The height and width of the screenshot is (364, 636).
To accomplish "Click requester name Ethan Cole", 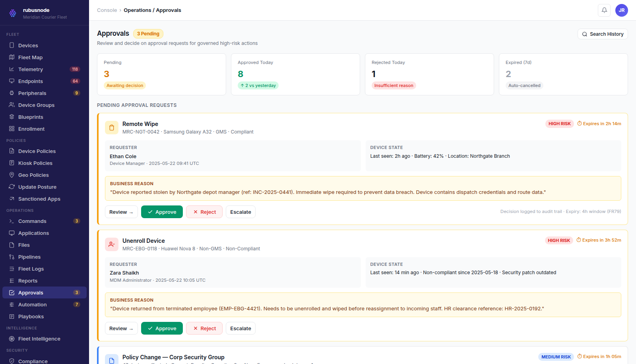I will [x=123, y=157].
